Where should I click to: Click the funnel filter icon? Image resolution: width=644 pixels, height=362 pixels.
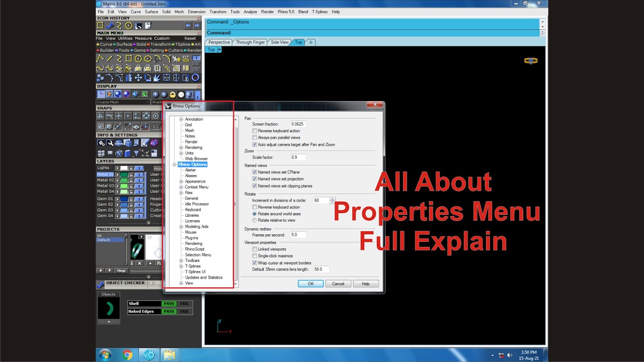pos(137,153)
